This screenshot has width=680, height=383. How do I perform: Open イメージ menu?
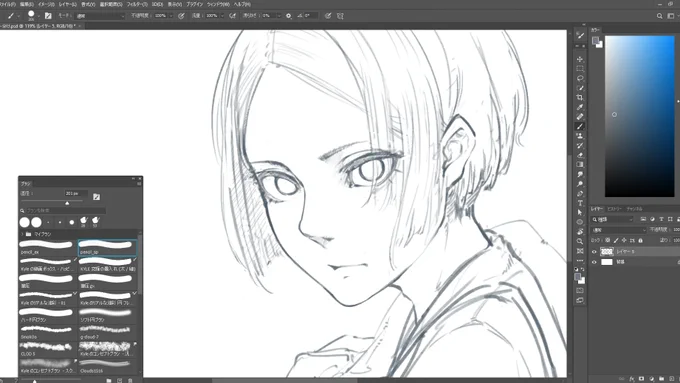[x=46, y=4]
